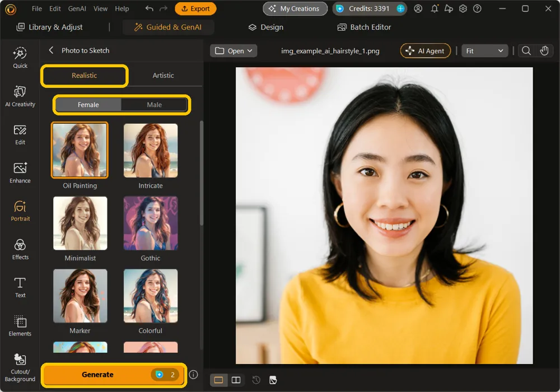Open the Enhance tools panel
This screenshot has height=392, width=560.
[x=20, y=173]
